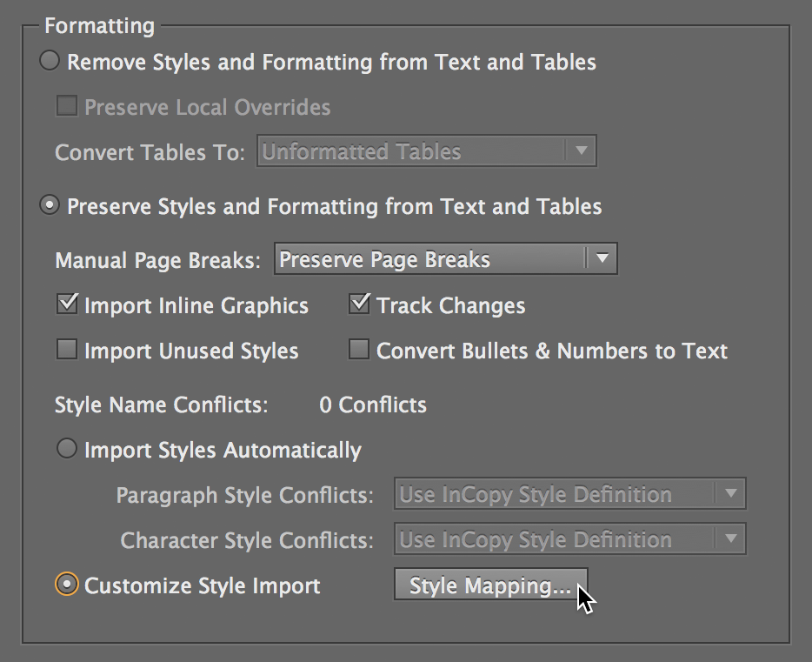Select Remove Styles and Formatting radio button
812x662 pixels.
(50, 61)
